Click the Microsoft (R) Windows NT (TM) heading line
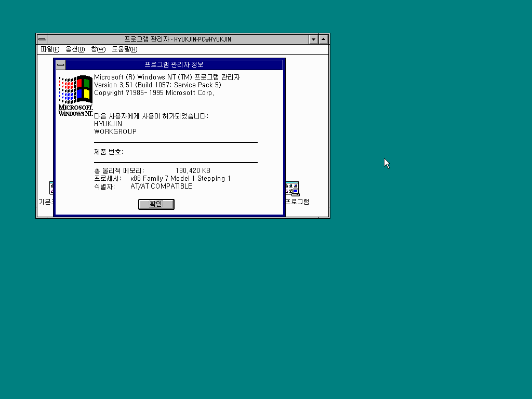532x399 pixels. [167, 77]
